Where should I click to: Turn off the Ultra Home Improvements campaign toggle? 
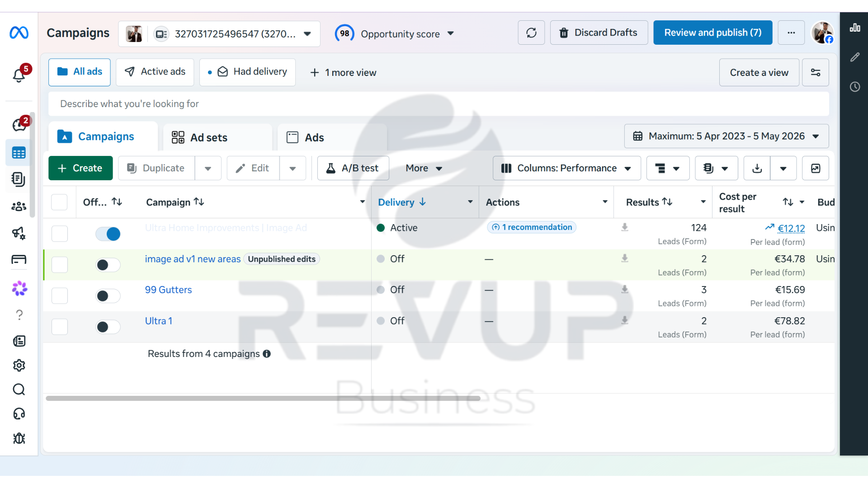108,234
